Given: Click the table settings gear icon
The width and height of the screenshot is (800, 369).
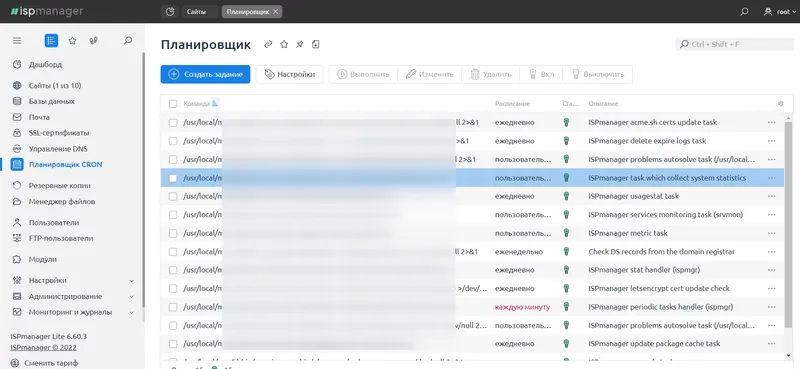Looking at the screenshot, I should click(x=781, y=104).
